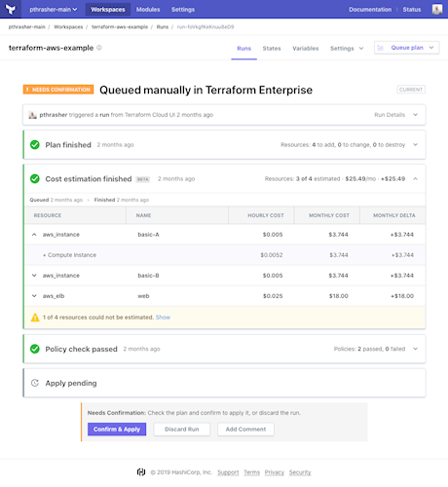448x487 pixels.
Task: Click the Apply pending clock icon
Action: pos(35,383)
